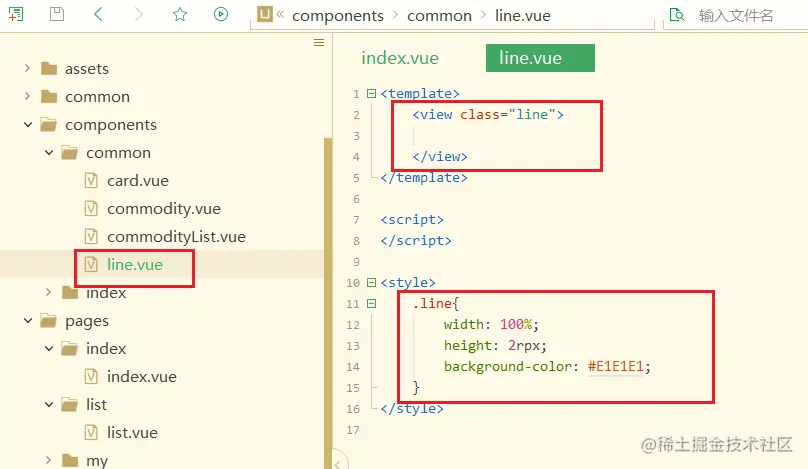Image resolution: width=808 pixels, height=469 pixels.
Task: Click the star bookmark icon
Action: click(x=180, y=14)
